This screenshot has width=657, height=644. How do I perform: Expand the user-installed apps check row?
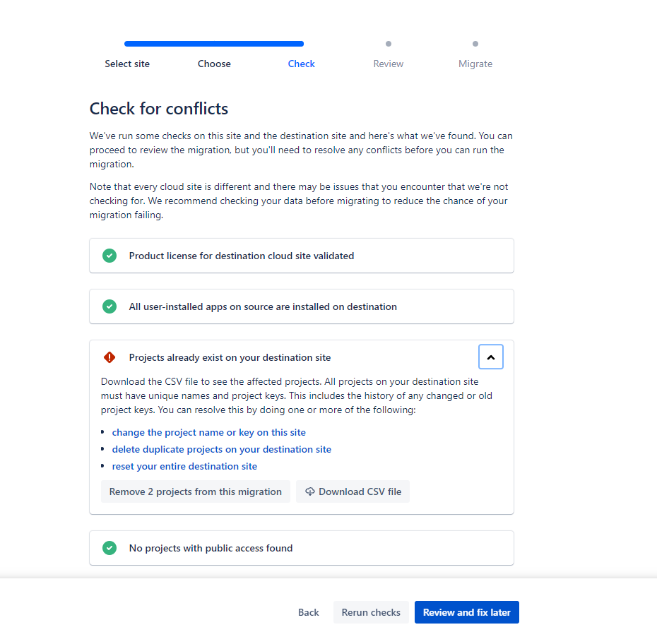[x=301, y=306]
